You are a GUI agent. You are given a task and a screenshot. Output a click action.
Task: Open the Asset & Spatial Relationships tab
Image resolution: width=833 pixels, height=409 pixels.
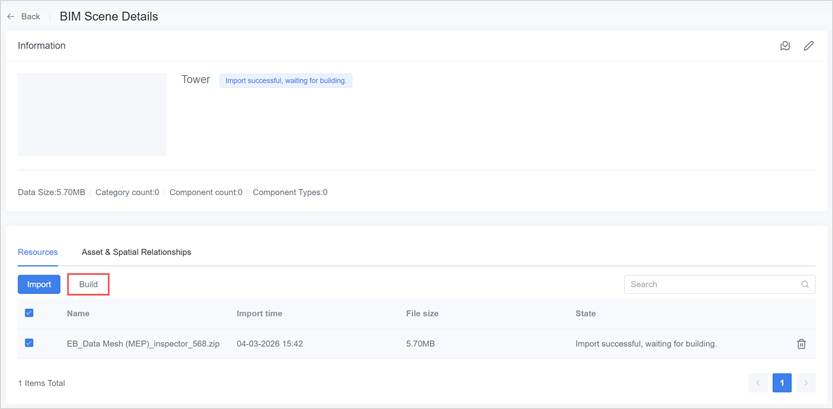pyautogui.click(x=136, y=252)
